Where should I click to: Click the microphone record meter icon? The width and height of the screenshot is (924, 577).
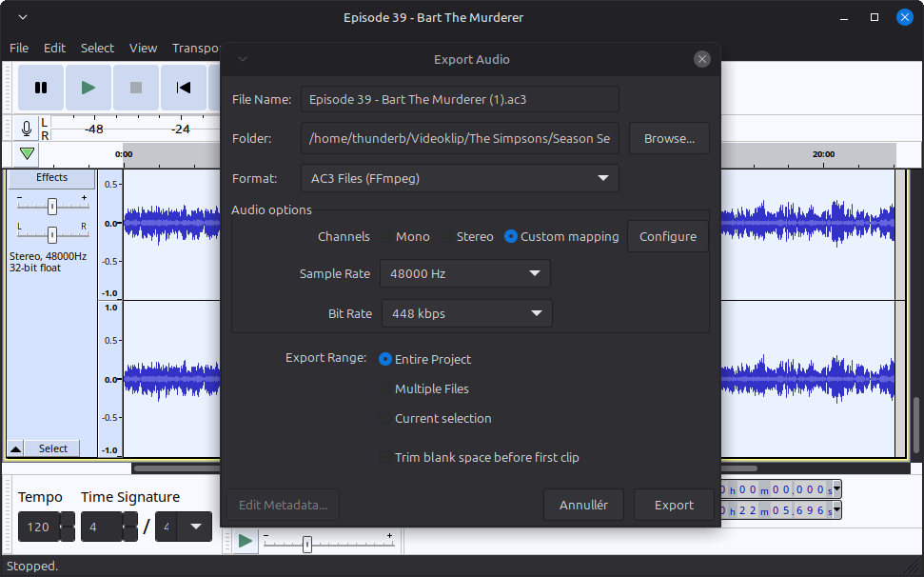pos(27,129)
